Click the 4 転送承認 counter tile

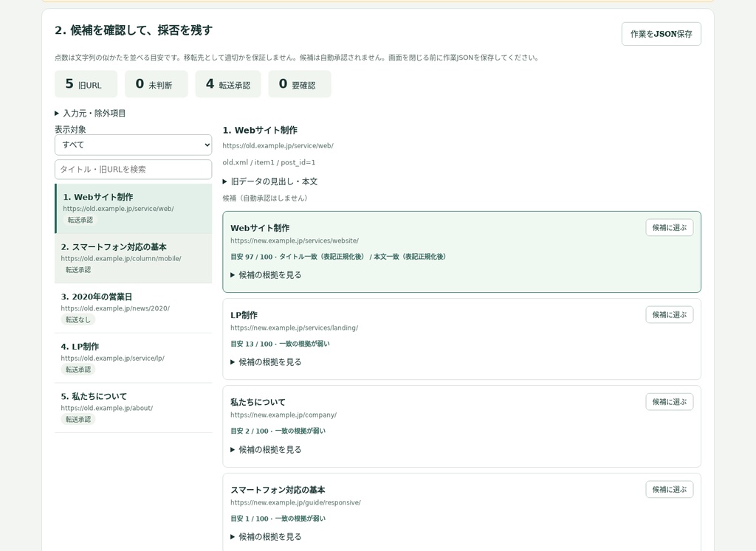pyautogui.click(x=228, y=84)
